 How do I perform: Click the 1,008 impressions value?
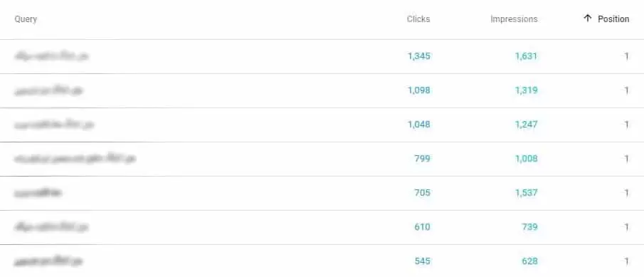pyautogui.click(x=526, y=158)
